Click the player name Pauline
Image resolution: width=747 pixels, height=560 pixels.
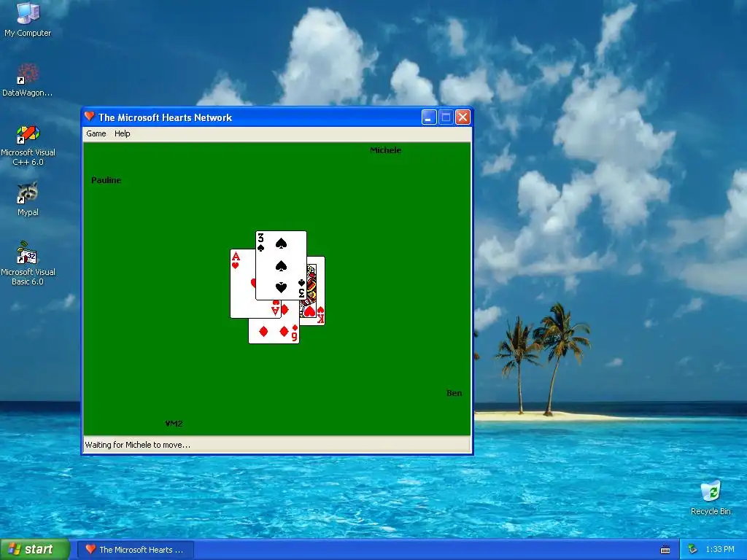click(107, 181)
